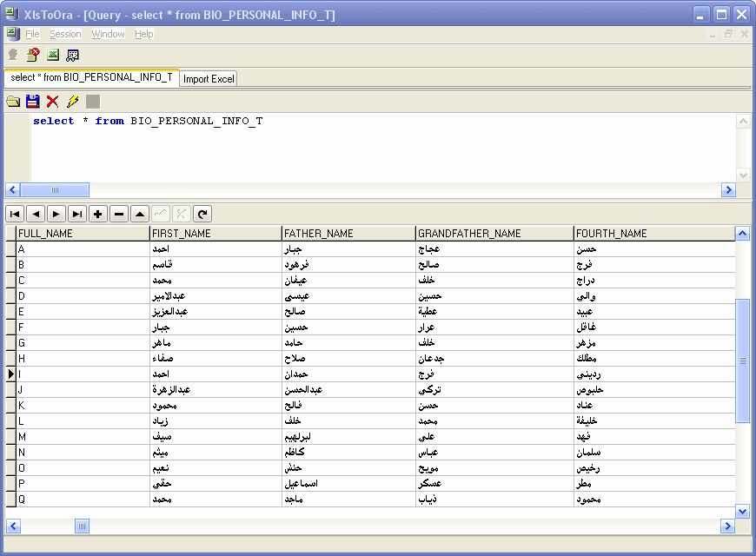The width and height of the screenshot is (756, 556).
Task: Click the disconnect session lock icon
Action: 33,55
